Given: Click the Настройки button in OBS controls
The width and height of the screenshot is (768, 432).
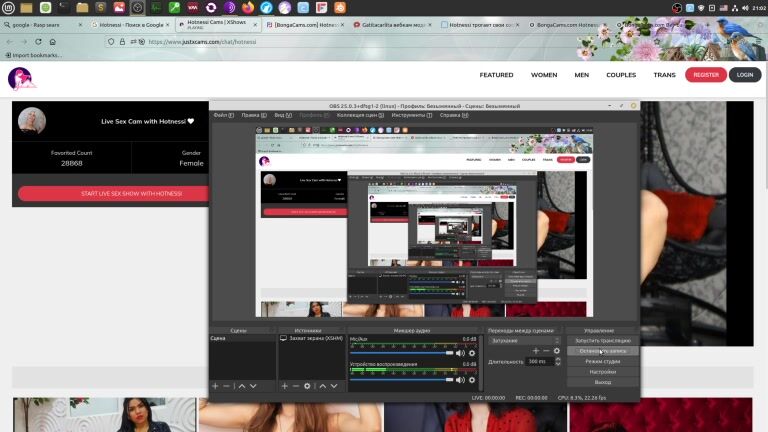Looking at the screenshot, I should click(x=602, y=371).
